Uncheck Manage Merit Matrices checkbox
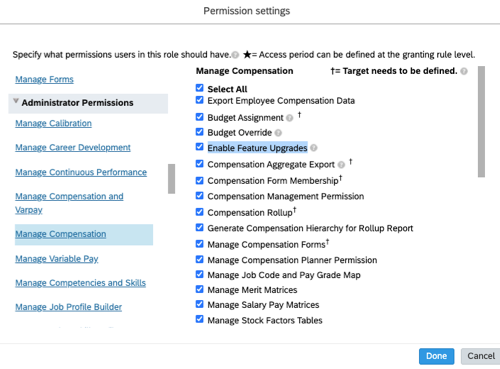The height and width of the screenshot is (369, 500). (x=200, y=289)
